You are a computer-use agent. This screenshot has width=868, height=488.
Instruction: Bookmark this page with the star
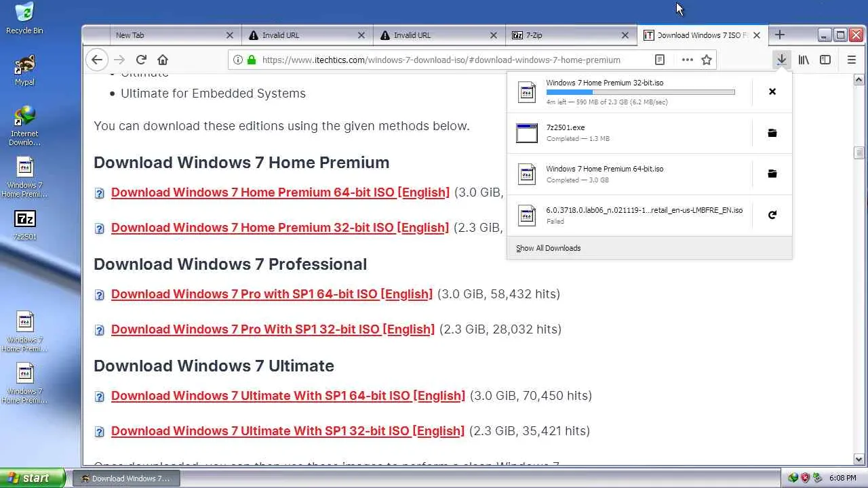pos(707,60)
